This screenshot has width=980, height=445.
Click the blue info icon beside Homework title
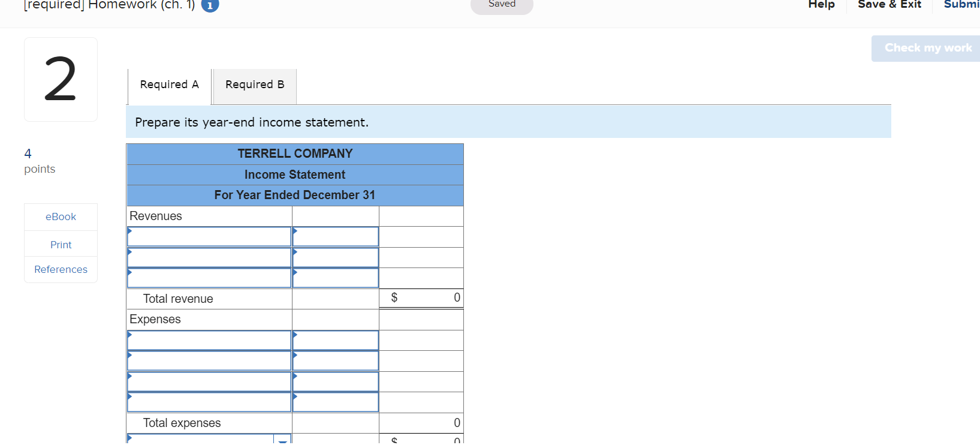(x=210, y=5)
